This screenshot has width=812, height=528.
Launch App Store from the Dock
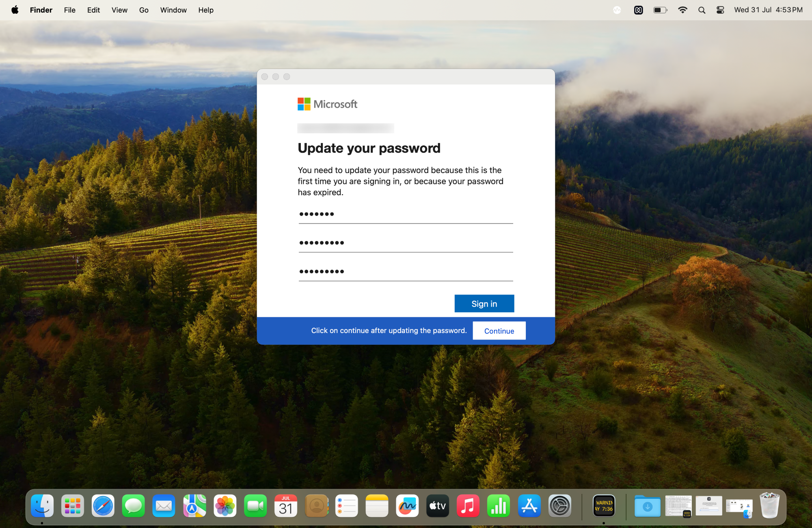[x=529, y=506]
